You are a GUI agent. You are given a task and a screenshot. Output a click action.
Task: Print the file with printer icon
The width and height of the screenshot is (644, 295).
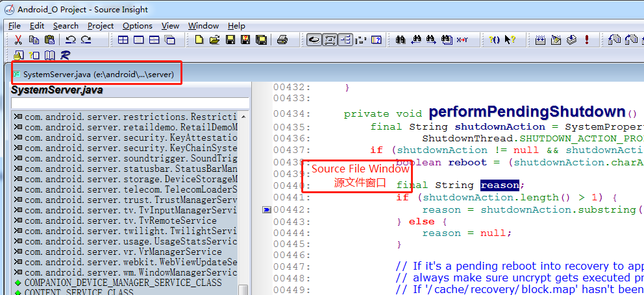tap(282, 40)
